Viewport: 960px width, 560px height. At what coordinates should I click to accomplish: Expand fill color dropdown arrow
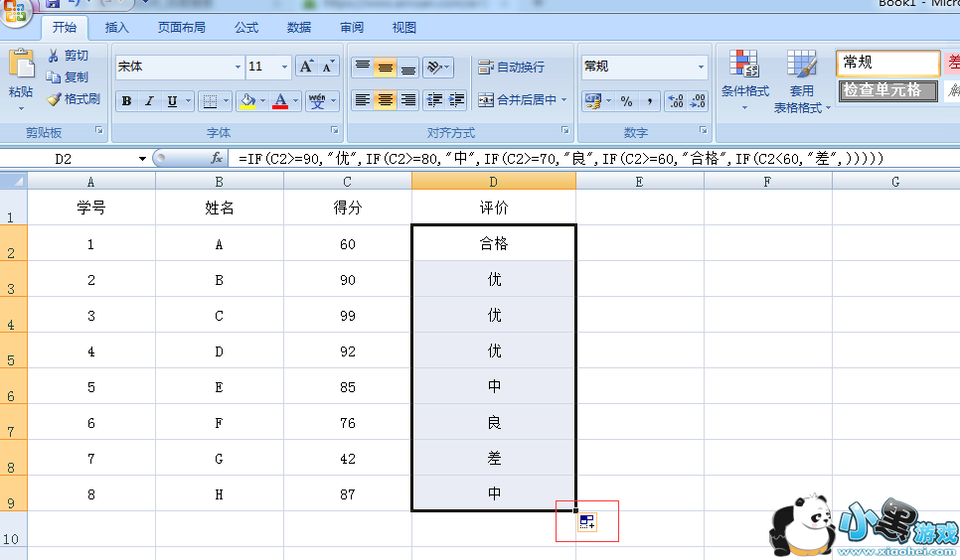263,101
